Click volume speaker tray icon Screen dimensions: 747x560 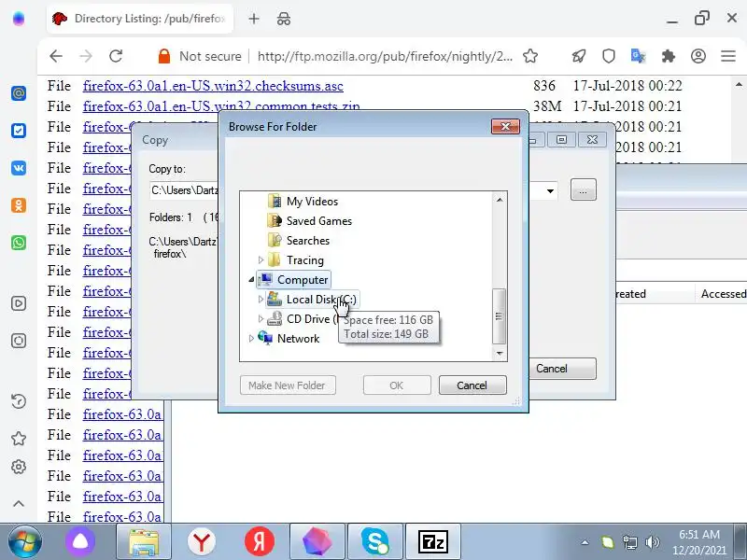tap(652, 542)
